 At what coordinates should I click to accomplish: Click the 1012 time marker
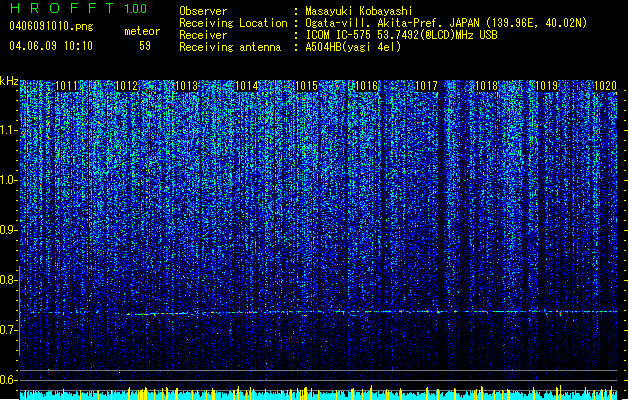[126, 86]
